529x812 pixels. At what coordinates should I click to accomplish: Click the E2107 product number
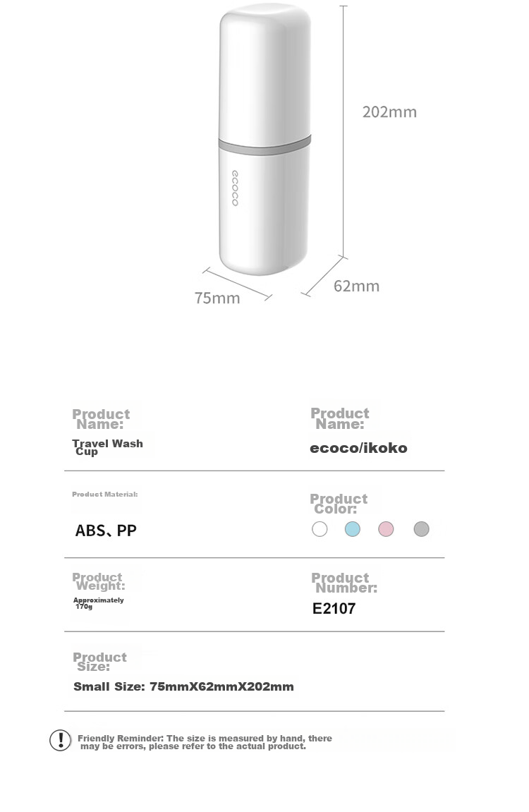tap(334, 609)
